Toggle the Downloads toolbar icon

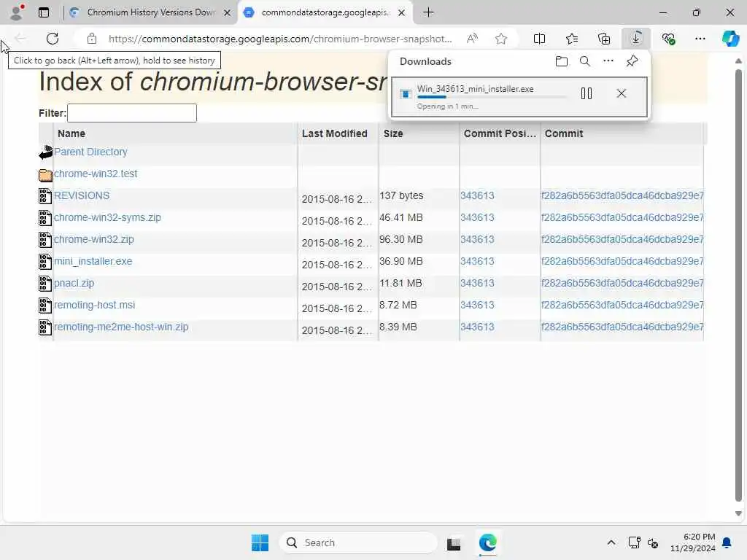pos(636,39)
